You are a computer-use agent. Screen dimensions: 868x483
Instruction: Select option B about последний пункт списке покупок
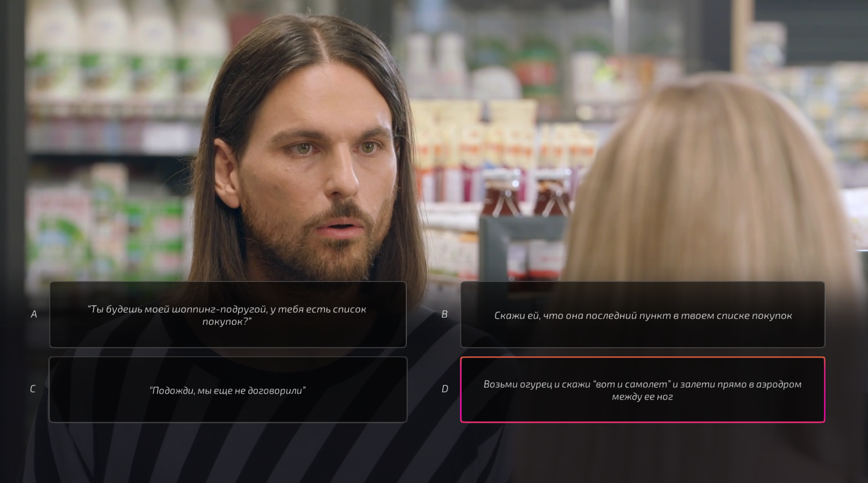[x=642, y=315]
